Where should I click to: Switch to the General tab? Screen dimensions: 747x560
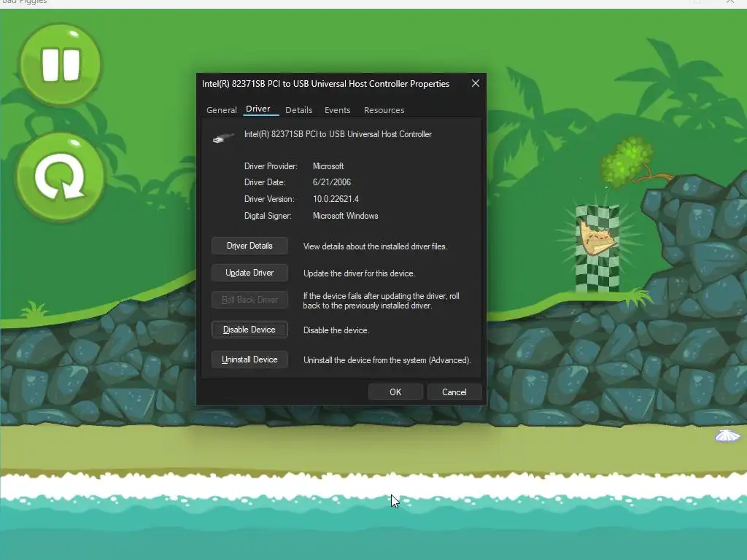222,110
